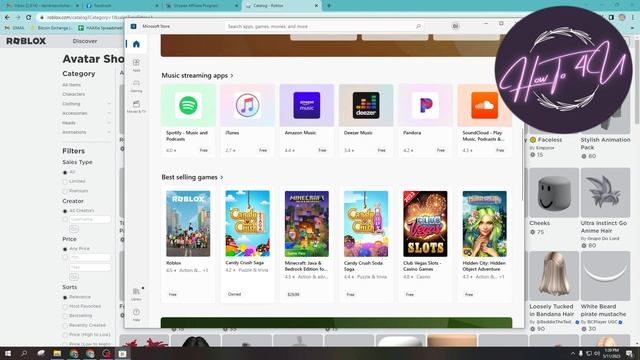Click the Microsoft Store window vertical scrollbar
This screenshot has height=360, width=640.
[522, 165]
